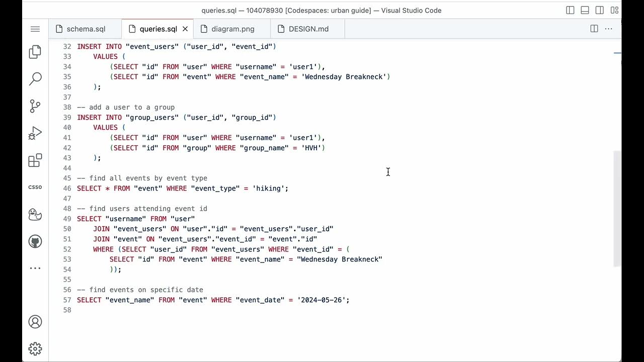The width and height of the screenshot is (644, 362).
Task: Click the comment 'find events on specific date'
Action: tap(140, 290)
